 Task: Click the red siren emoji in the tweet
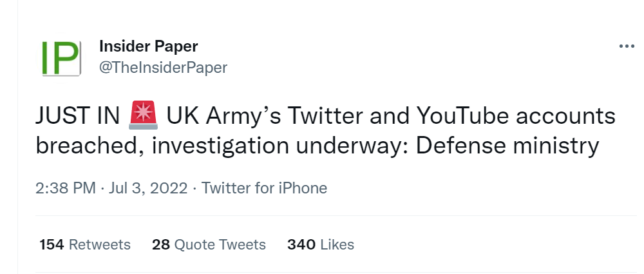tap(144, 115)
